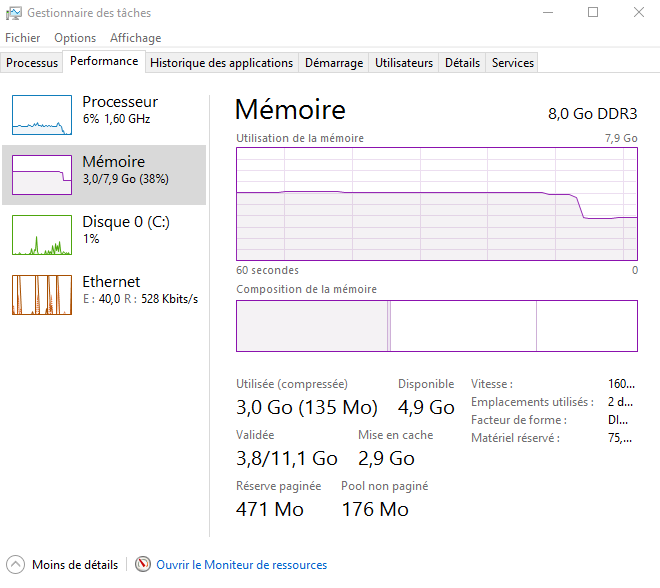Switch to the Processus tab
Viewport: 660px width, 588px height.
32,63
